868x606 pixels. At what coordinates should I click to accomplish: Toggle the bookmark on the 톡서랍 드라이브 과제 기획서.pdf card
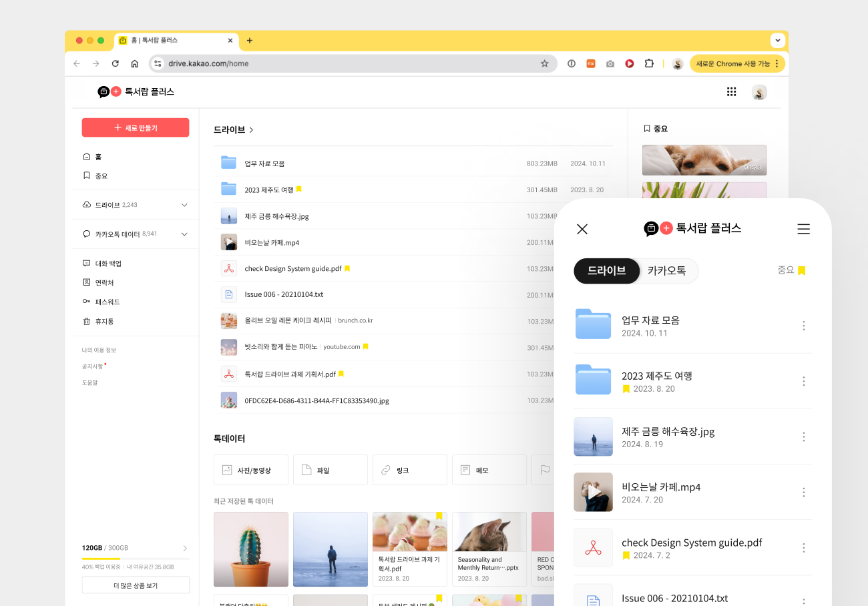(x=439, y=517)
